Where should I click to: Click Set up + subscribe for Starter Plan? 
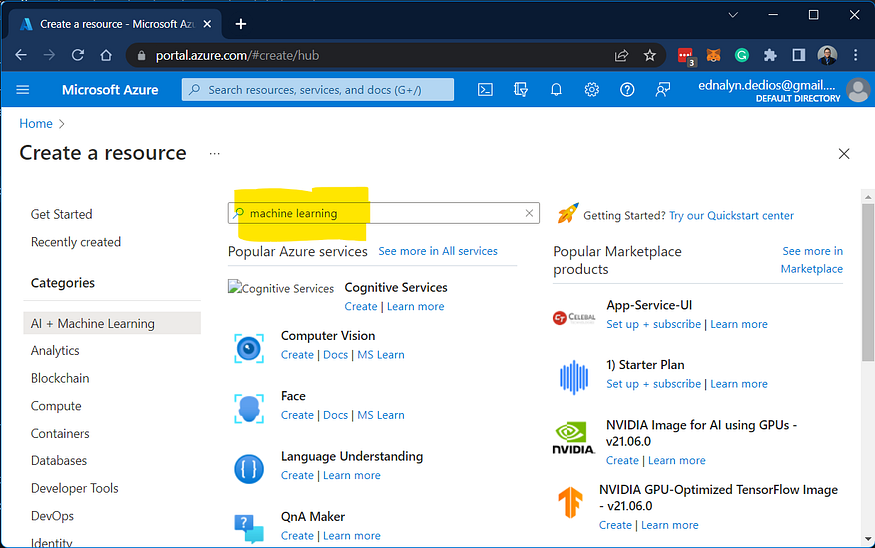click(x=653, y=384)
